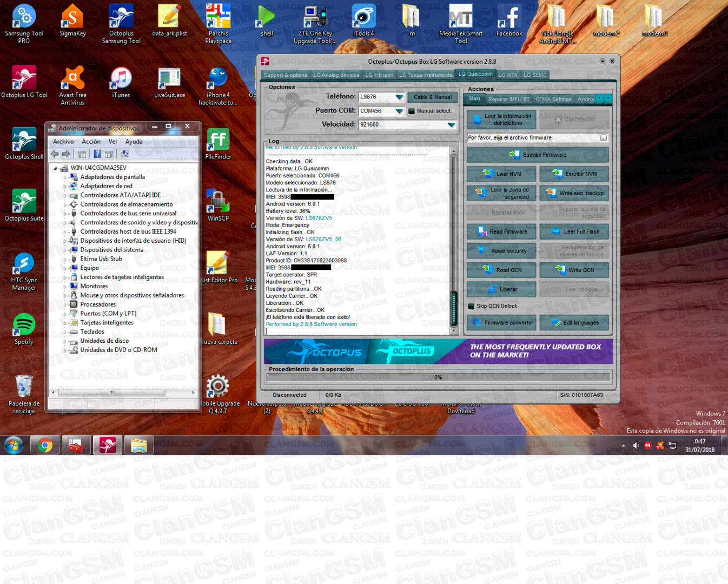Open Parchis Playspace desktop icon
The height and width of the screenshot is (584, 728).
(219, 24)
